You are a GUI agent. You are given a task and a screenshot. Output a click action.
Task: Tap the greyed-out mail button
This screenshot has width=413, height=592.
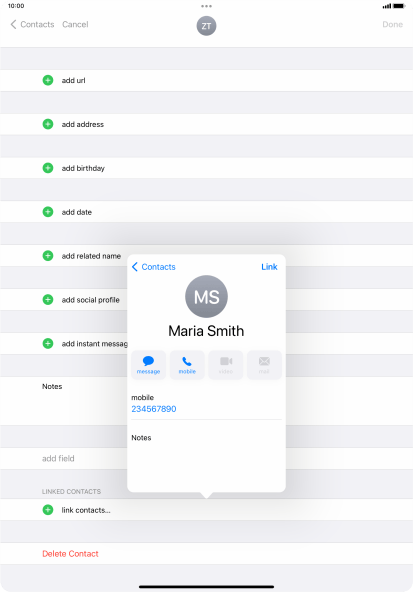[x=264, y=365]
